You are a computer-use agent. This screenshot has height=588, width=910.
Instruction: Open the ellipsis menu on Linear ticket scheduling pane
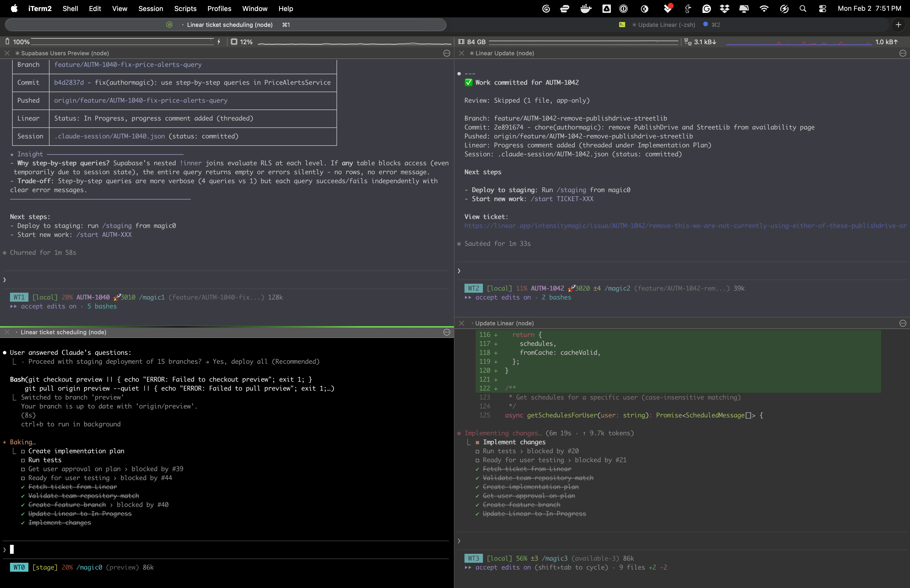click(x=447, y=332)
